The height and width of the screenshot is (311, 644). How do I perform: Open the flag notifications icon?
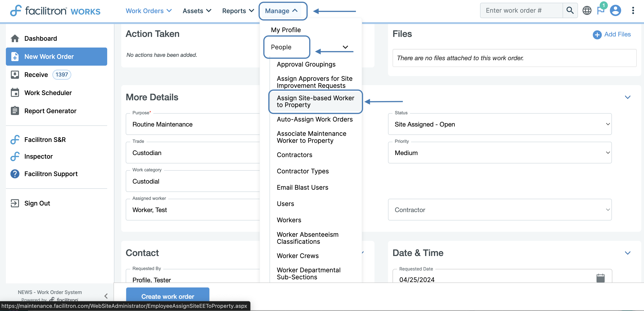[600, 10]
